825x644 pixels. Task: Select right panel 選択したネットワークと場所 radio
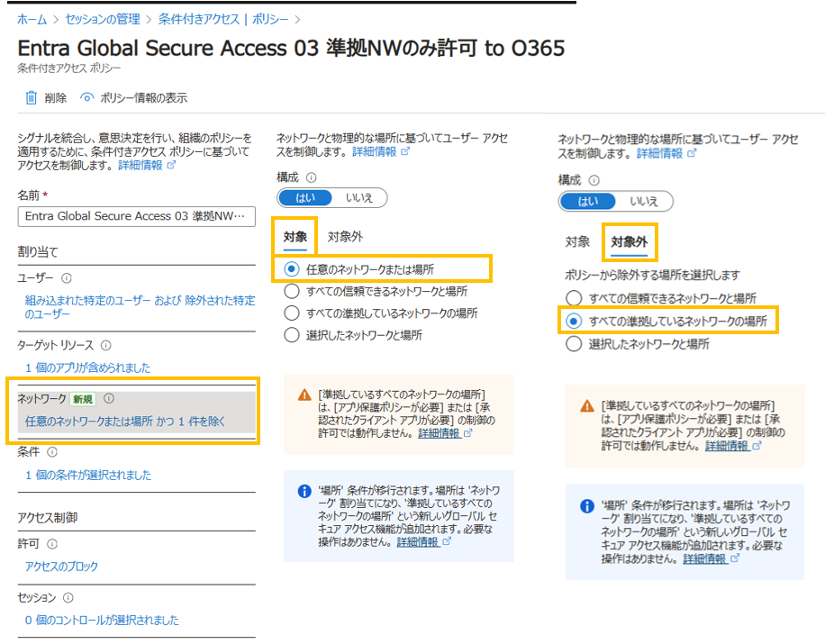[574, 344]
